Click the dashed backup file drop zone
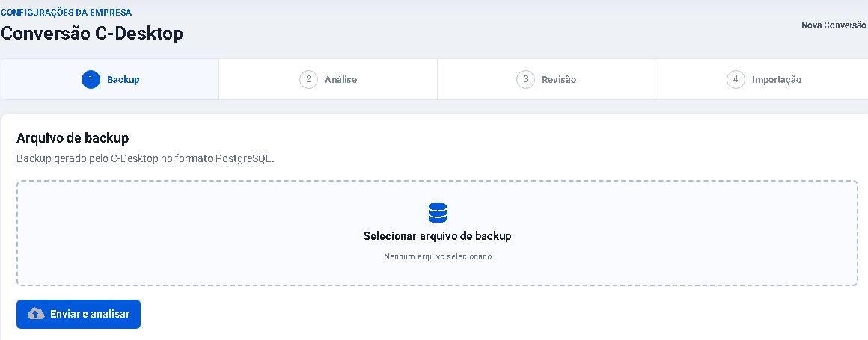868x340 pixels. coord(437,232)
